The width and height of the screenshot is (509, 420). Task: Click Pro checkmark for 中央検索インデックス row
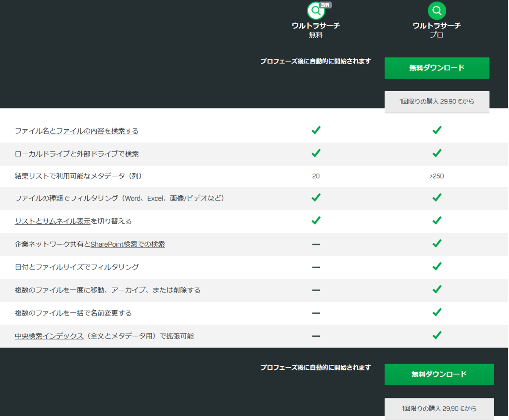click(x=437, y=335)
